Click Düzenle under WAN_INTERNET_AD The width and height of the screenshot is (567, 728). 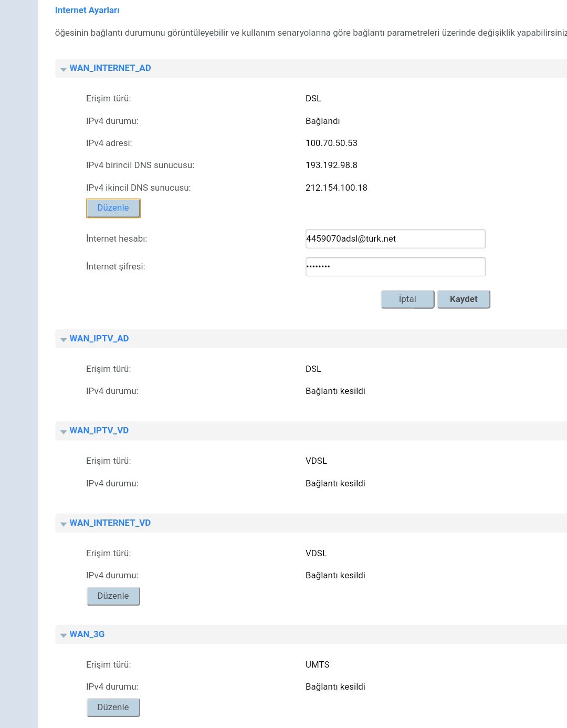coord(113,208)
